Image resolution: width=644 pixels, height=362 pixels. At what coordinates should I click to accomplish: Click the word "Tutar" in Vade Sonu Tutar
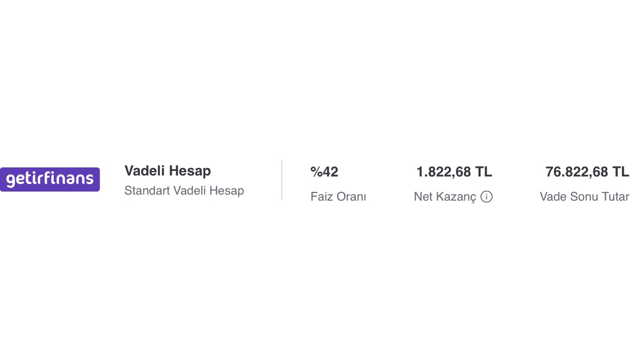(x=615, y=197)
